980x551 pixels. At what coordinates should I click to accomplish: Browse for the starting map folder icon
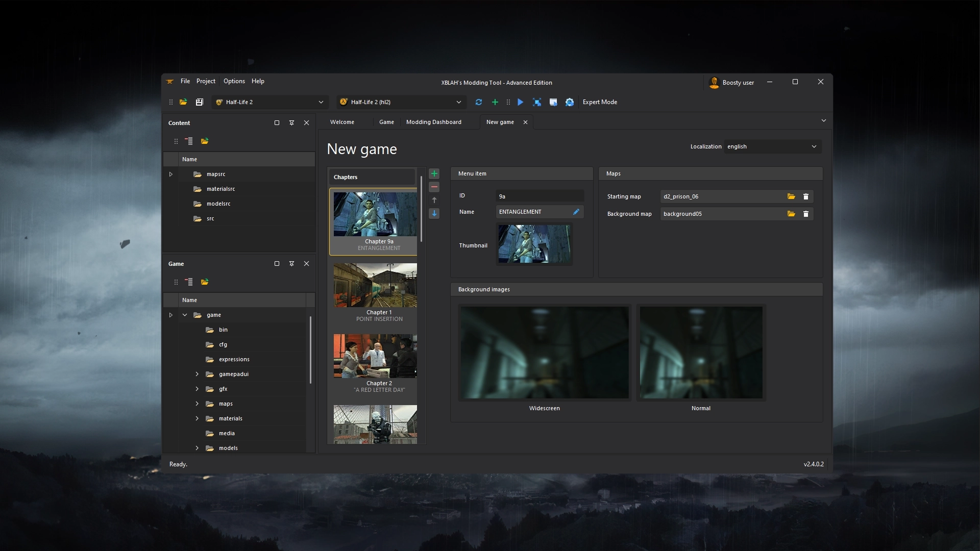pos(791,196)
